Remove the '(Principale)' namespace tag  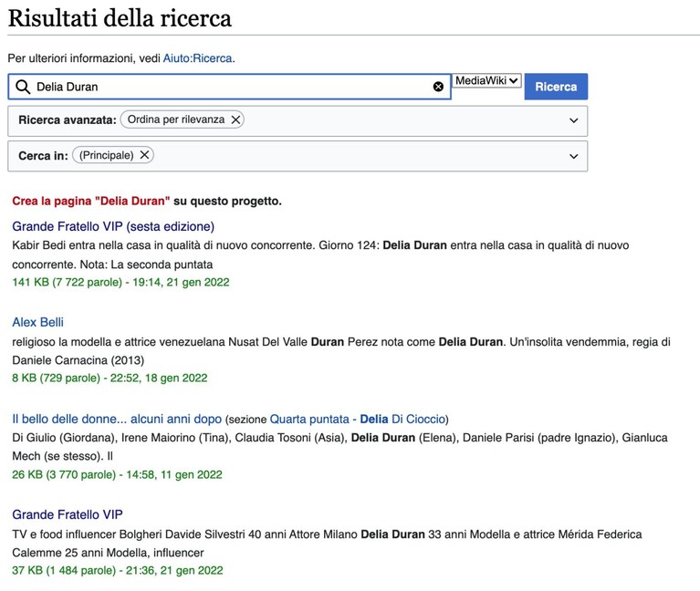(x=144, y=155)
